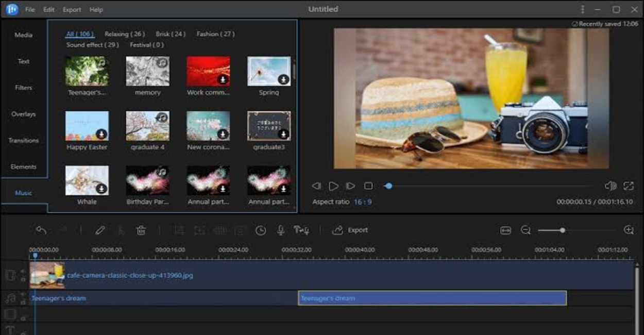Click the 00:00:32.00 mark on the ruler
This screenshot has height=335, width=644.
296,249
